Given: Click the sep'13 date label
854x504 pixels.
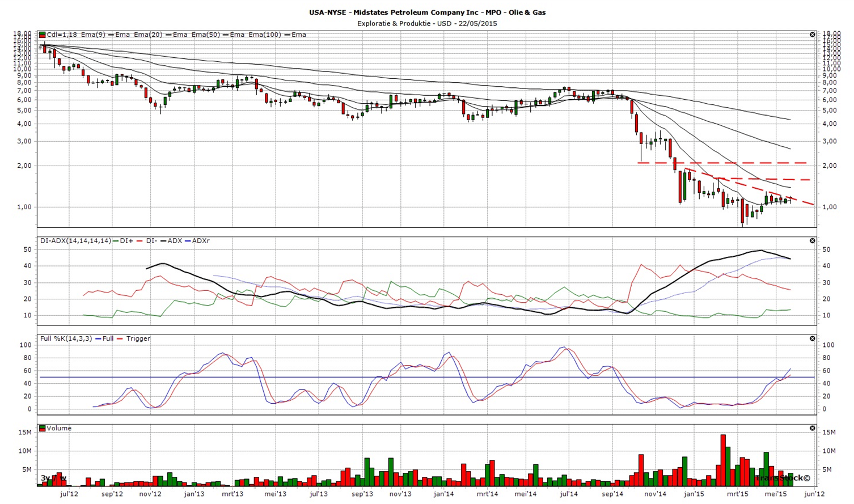Looking at the screenshot, I should pyautogui.click(x=362, y=494).
